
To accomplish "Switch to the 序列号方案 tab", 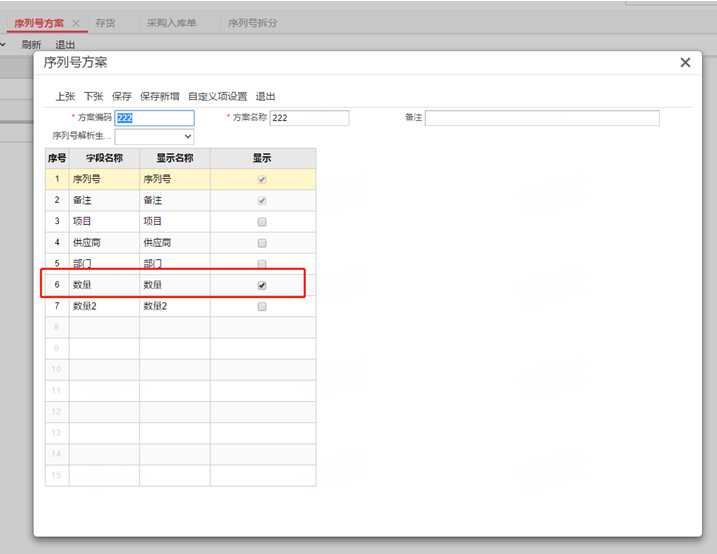I will click(39, 23).
